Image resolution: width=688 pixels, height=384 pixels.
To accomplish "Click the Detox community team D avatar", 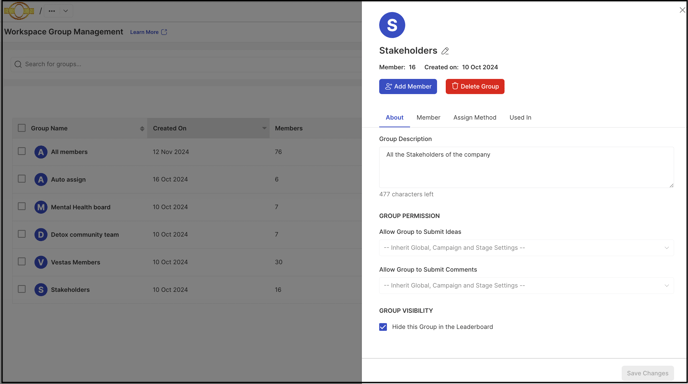I will [x=41, y=234].
